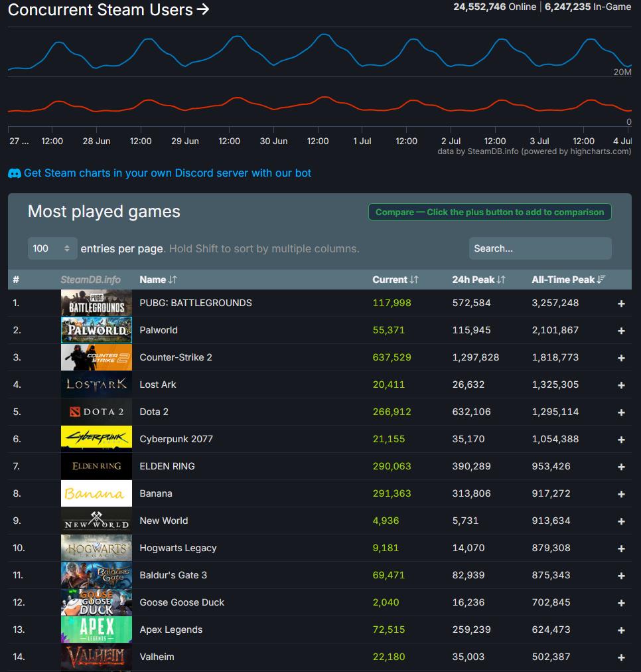This screenshot has width=641, height=672.
Task: Add Apex Legends to comparison
Action: pyautogui.click(x=621, y=630)
